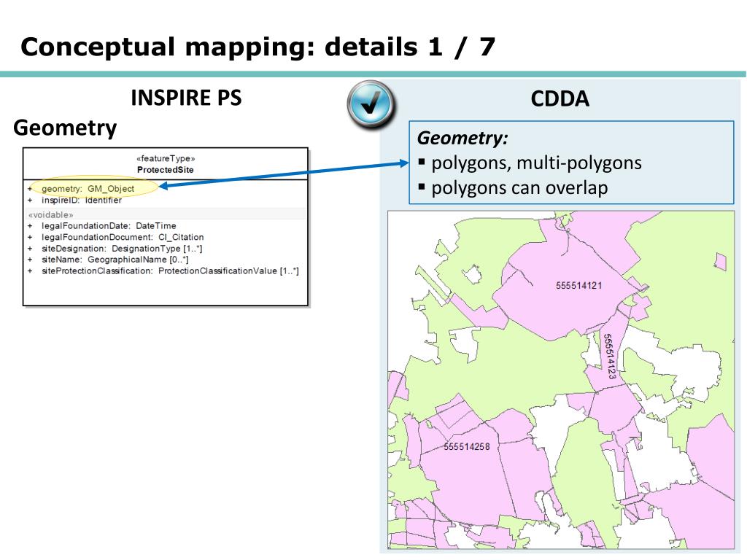Screen dimensions: 747x560
Task: Click the italic 'Geometry:' label in CDDA box
Action: (x=462, y=138)
